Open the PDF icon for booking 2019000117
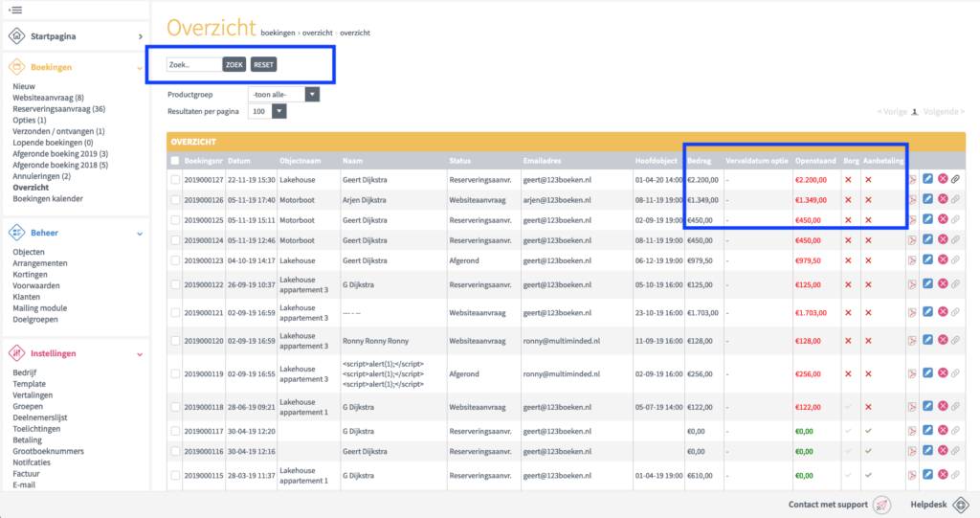This screenshot has width=980, height=518. pyautogui.click(x=912, y=431)
